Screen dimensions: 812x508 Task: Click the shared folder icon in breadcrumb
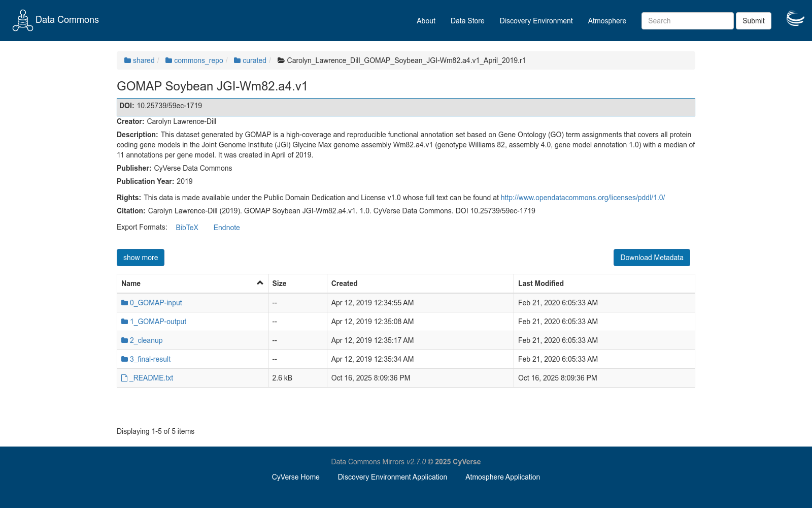coord(127,60)
